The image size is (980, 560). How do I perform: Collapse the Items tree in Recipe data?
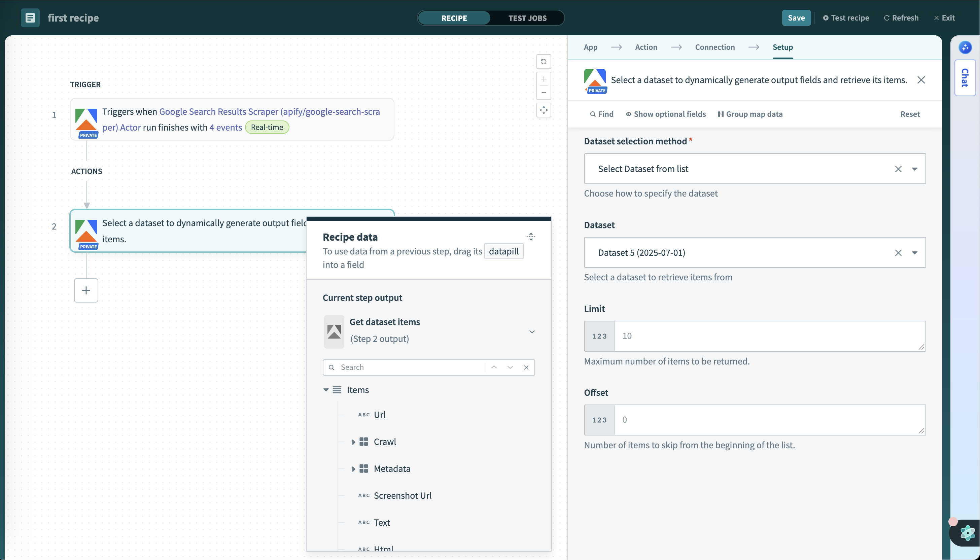tap(326, 390)
